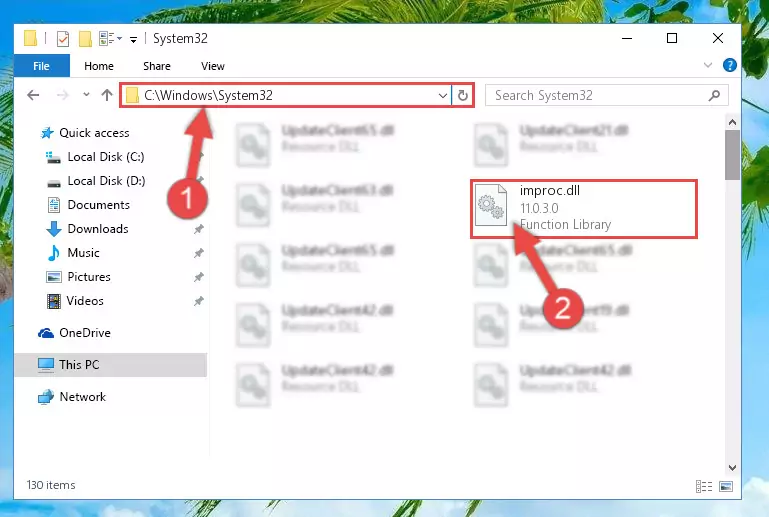
Task: Go back with the Back arrow
Action: [x=33, y=95]
